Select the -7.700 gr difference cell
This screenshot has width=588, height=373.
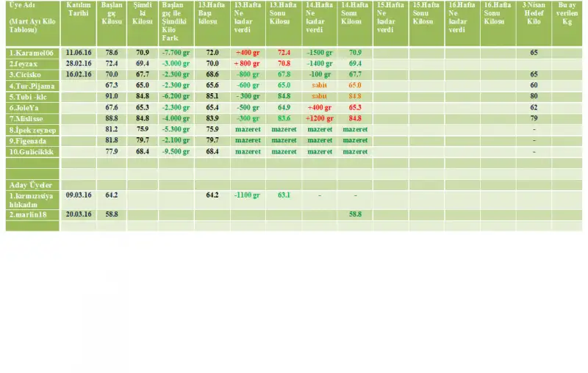pos(176,54)
